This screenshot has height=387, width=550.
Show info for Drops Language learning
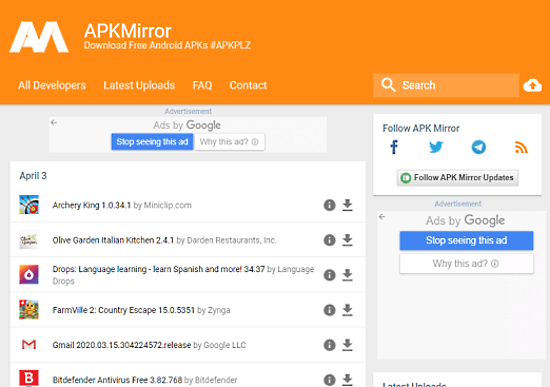click(329, 275)
